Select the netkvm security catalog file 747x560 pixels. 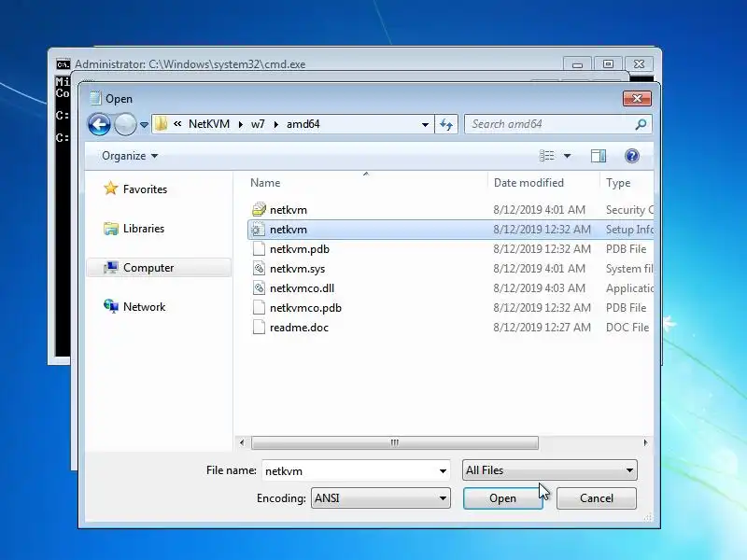(450, 210)
